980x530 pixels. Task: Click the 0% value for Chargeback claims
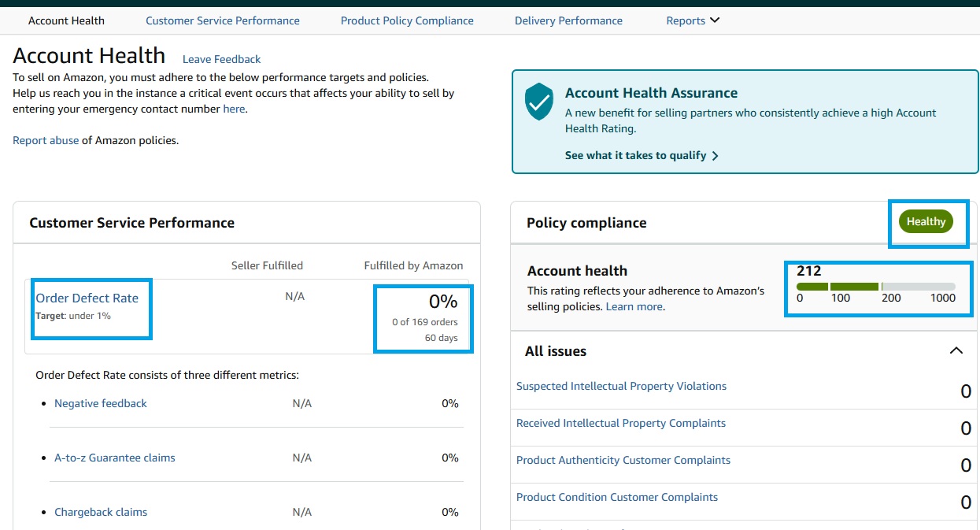point(450,512)
